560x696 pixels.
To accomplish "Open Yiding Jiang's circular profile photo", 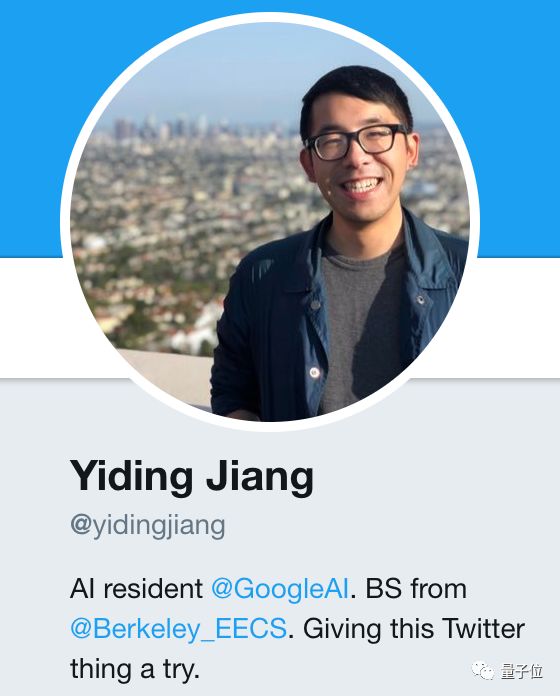I will [x=270, y=222].
